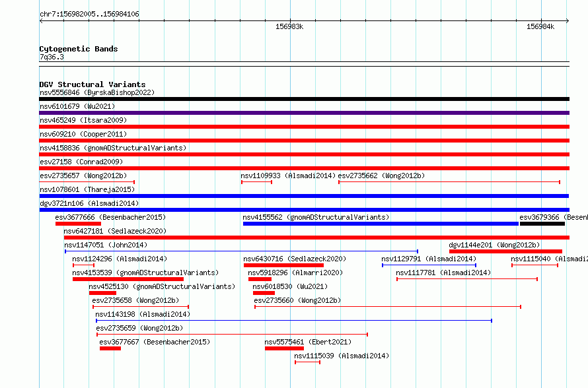
Task: Open the nsv6427181 (Sedlazeck2020) label
Action: click(x=115, y=231)
